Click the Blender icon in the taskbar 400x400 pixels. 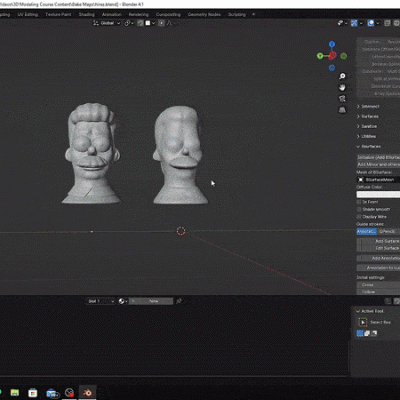[x=88, y=393]
